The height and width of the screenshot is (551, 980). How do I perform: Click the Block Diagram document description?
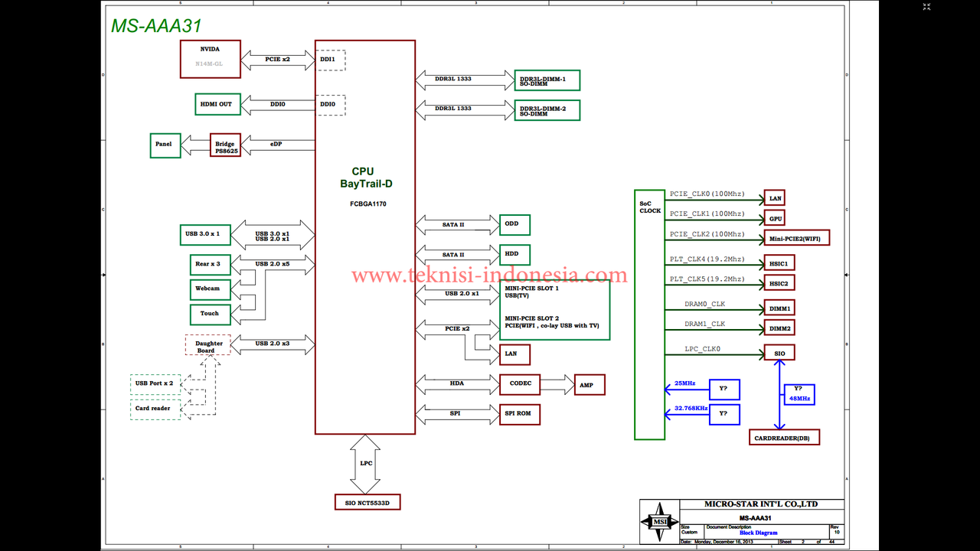click(758, 533)
